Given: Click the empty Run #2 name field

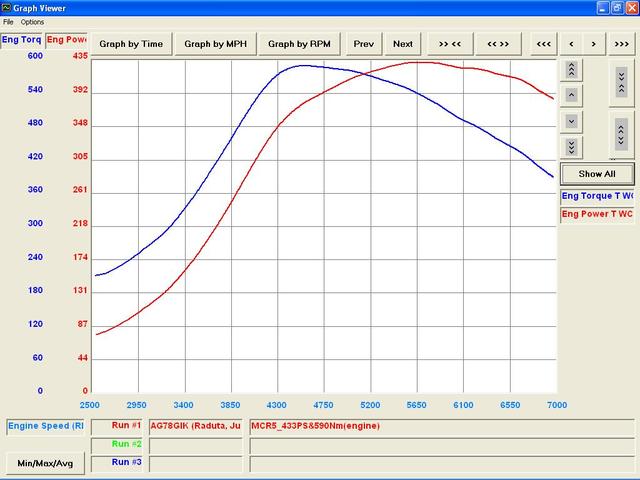Looking at the screenshot, I should 196,445.
